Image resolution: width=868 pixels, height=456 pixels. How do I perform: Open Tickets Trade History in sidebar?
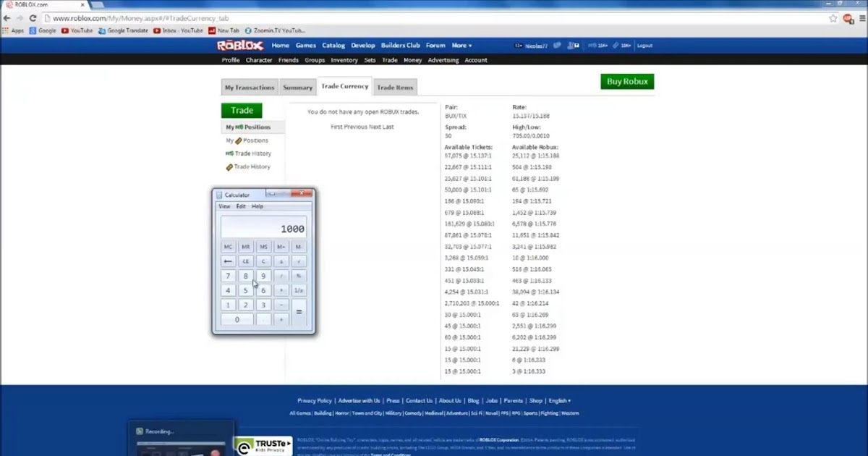[x=248, y=166]
